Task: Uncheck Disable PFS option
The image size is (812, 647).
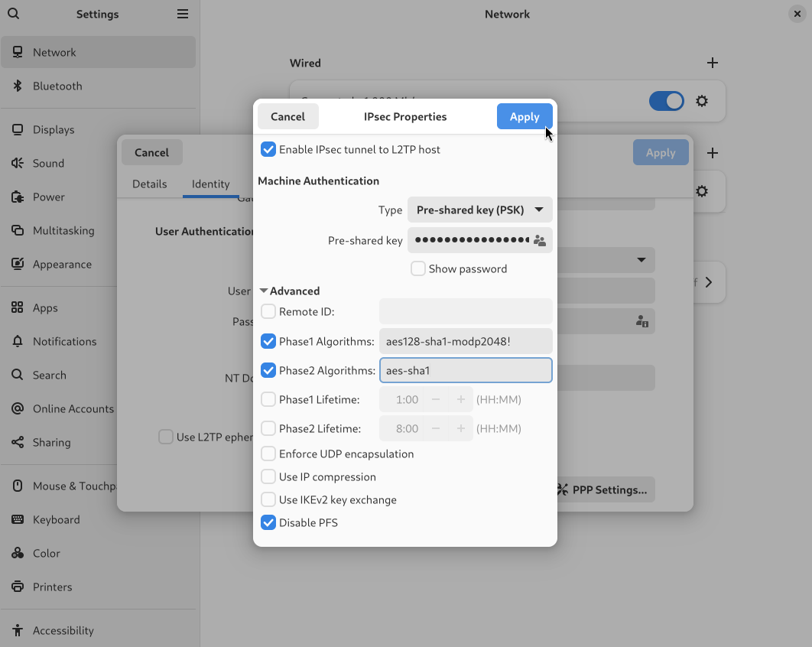Action: point(268,522)
